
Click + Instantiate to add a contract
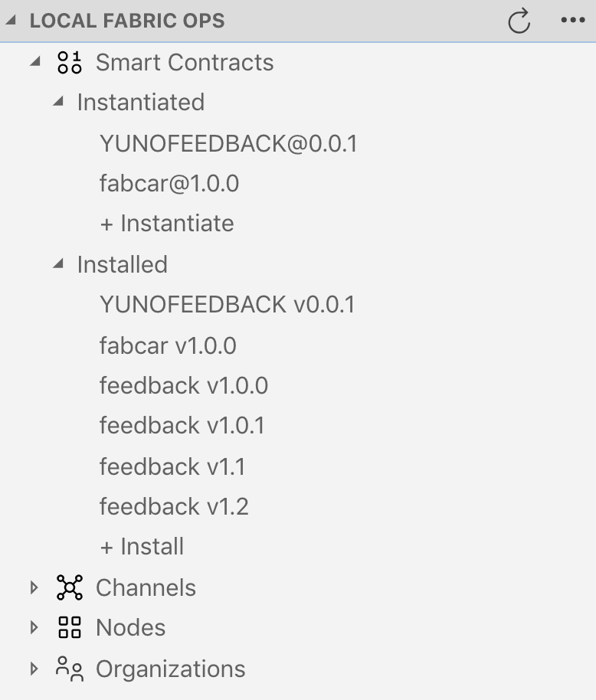coord(166,223)
